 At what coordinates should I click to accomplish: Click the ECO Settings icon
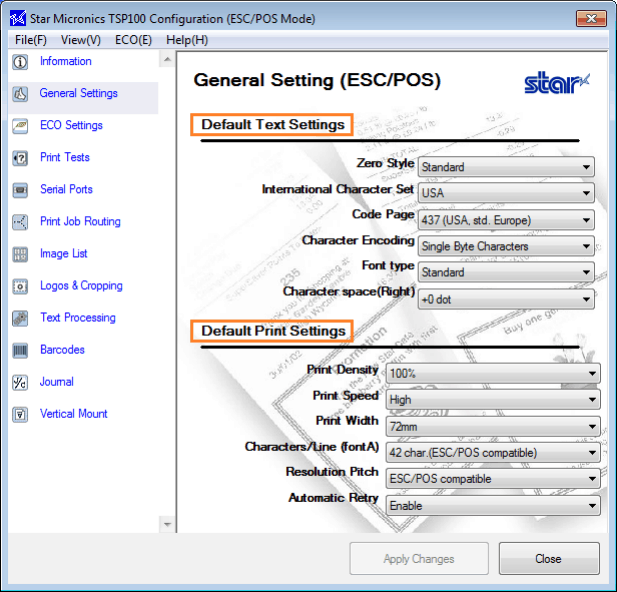point(19,126)
